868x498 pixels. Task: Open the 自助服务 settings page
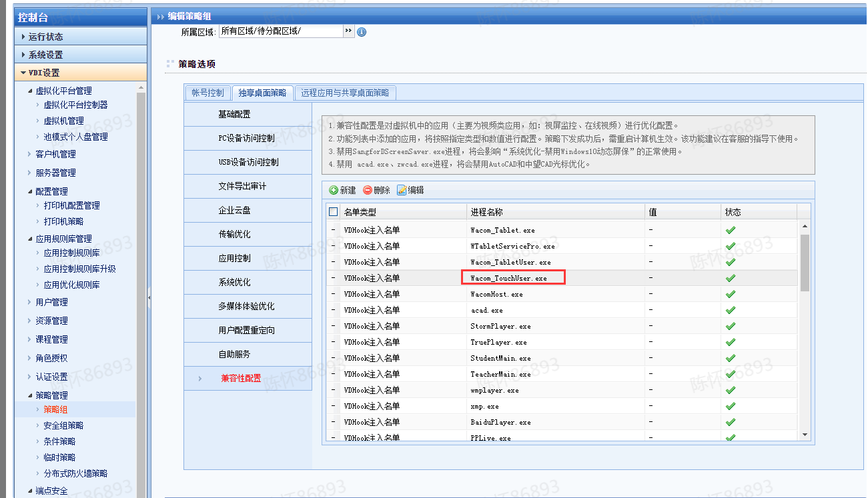(248, 354)
